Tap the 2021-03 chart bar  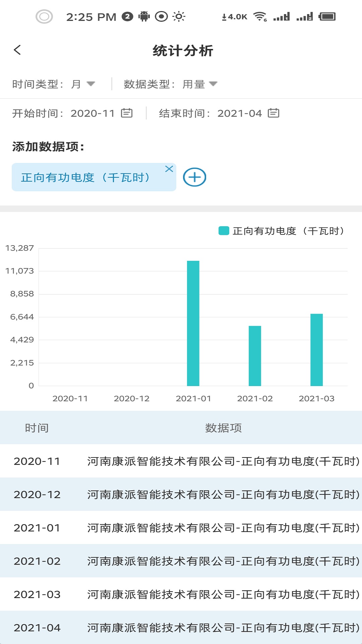pyautogui.click(x=316, y=350)
